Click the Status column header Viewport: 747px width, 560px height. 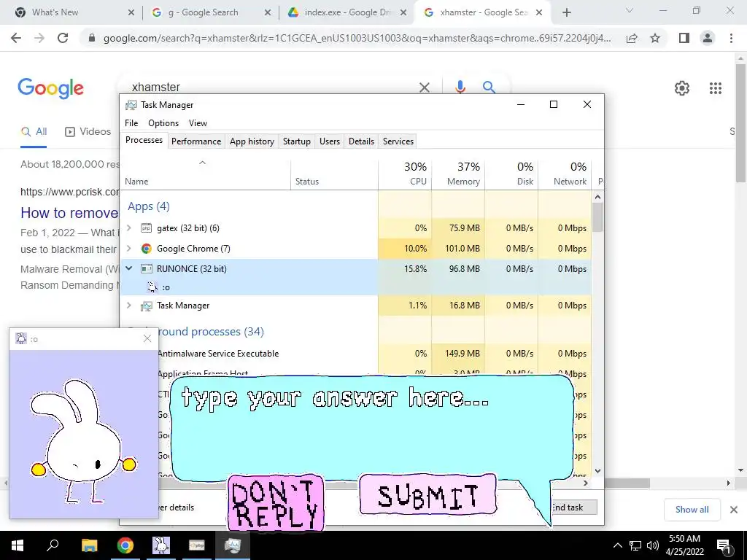coord(334,174)
